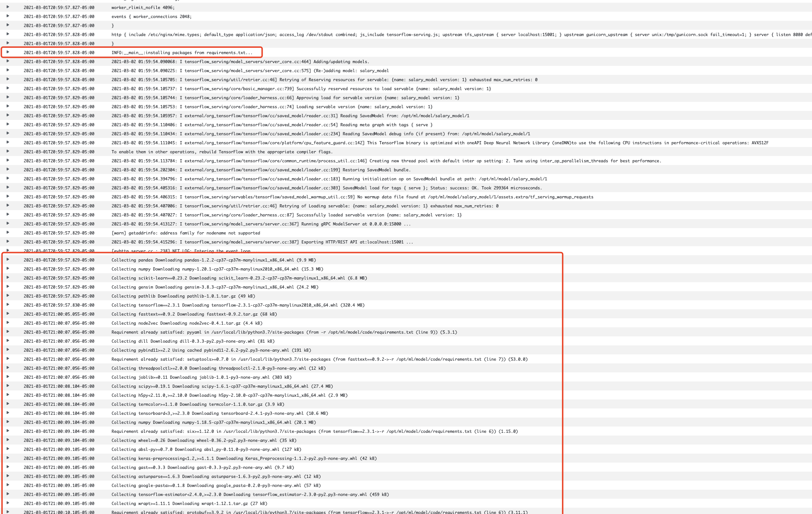Screen dimensions: 812x514
Task: Expand the Adding/updating models log row
Action: pyautogui.click(x=8, y=61)
